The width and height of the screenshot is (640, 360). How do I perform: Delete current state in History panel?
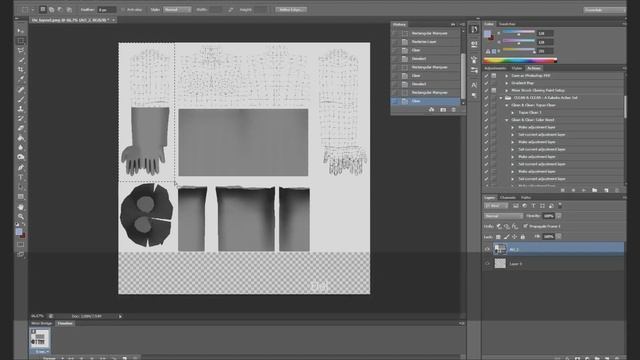(x=453, y=110)
